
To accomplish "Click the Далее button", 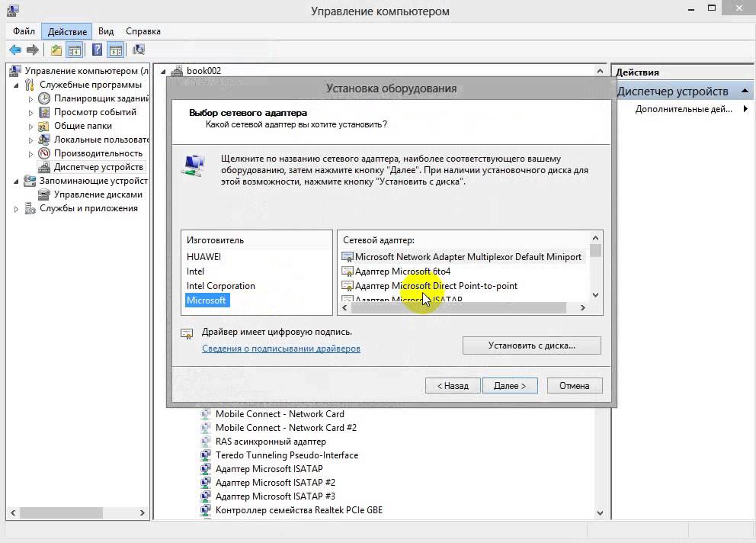I will (510, 386).
